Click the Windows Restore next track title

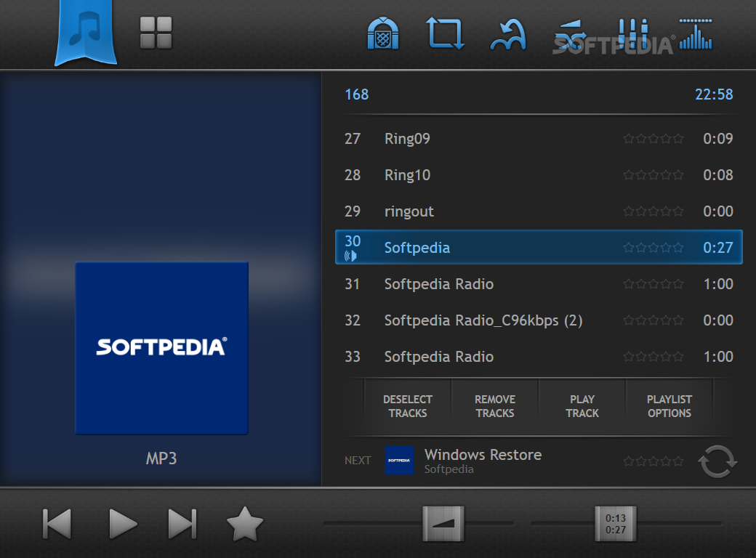(483, 454)
